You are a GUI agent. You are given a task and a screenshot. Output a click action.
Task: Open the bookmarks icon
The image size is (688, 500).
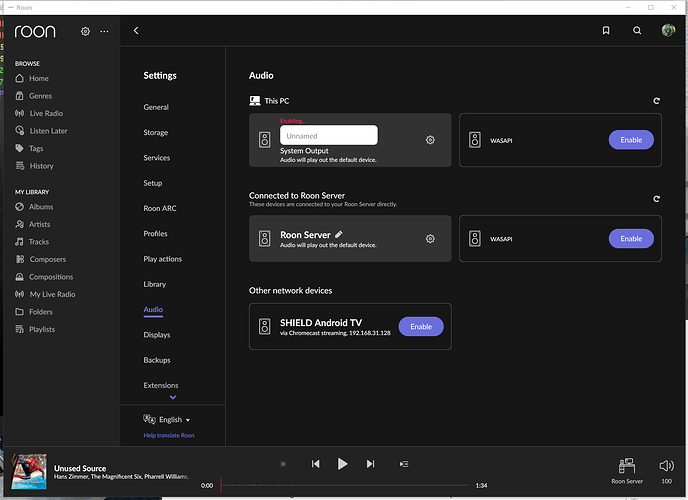click(x=606, y=30)
